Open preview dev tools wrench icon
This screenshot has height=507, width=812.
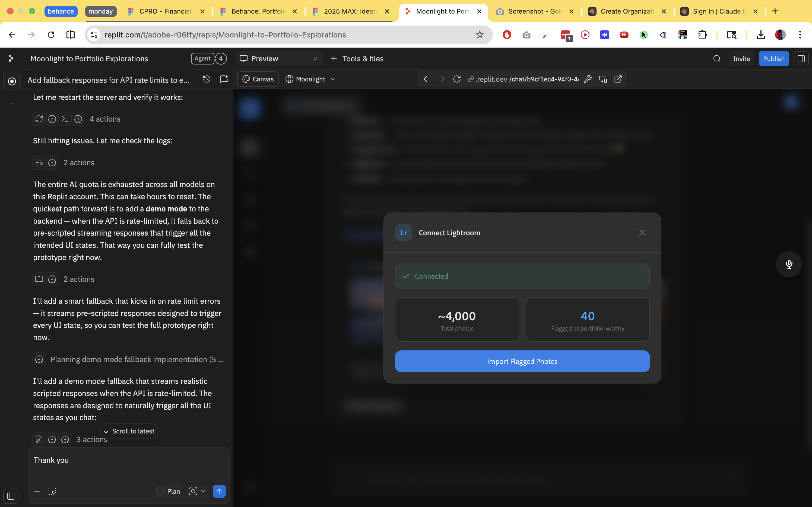point(588,79)
